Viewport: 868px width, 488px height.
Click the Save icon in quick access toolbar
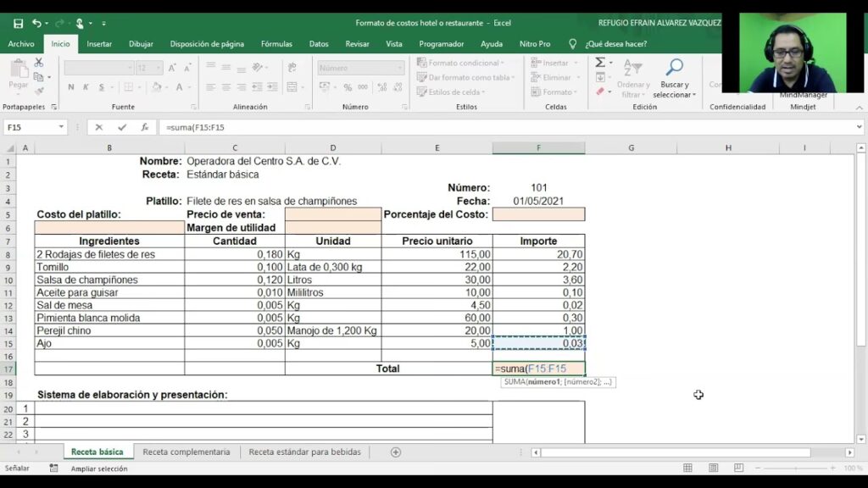point(18,23)
